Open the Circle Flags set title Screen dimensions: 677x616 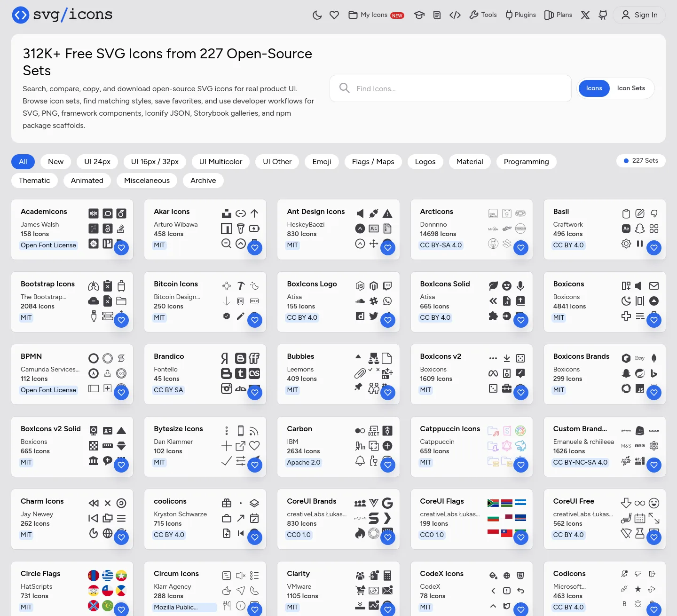coord(40,574)
